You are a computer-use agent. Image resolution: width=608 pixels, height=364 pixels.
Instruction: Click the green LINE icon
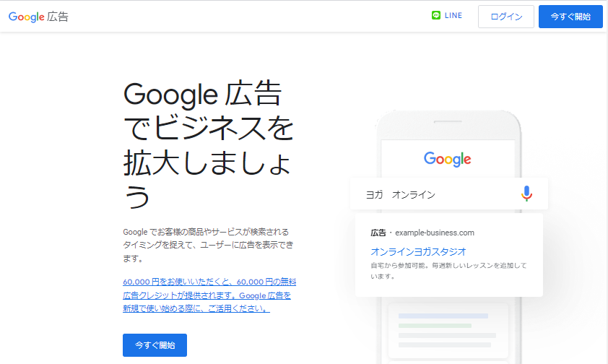point(436,15)
